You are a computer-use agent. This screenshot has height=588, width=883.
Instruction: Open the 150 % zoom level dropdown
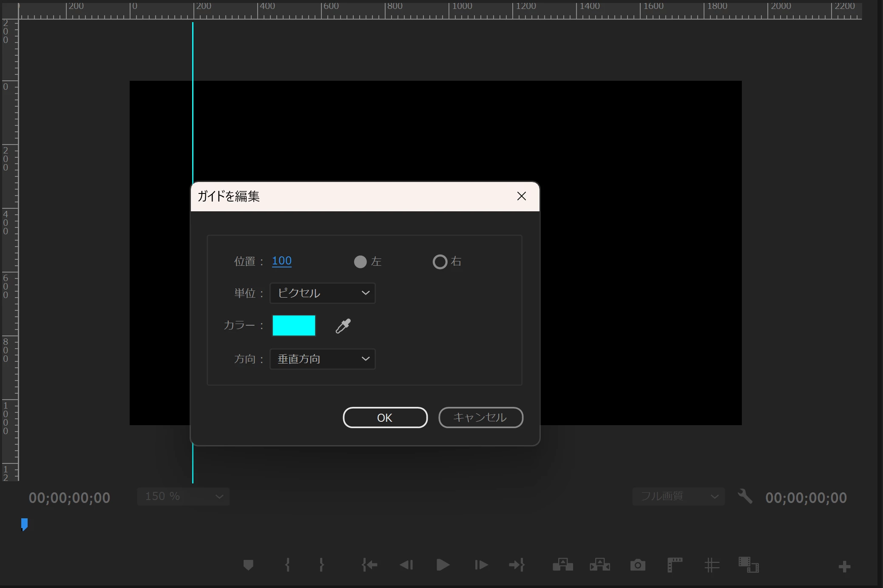coord(183,496)
